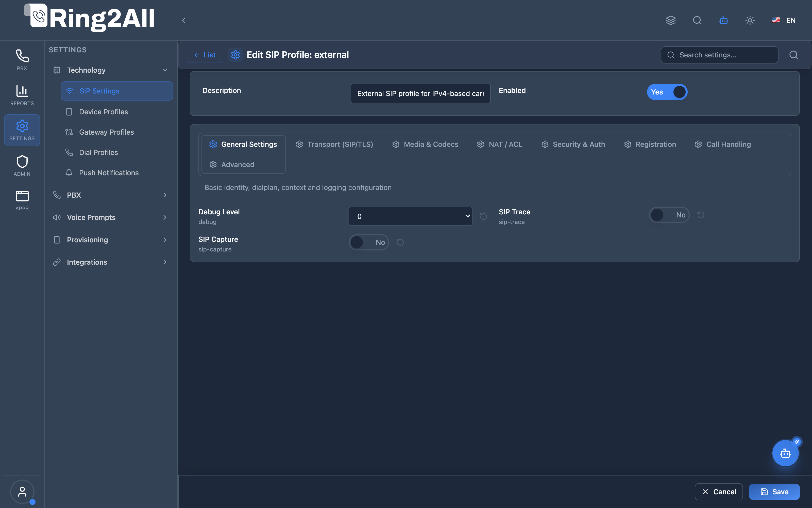Click the Description text field
Screen dimensions: 812x508
[420, 93]
